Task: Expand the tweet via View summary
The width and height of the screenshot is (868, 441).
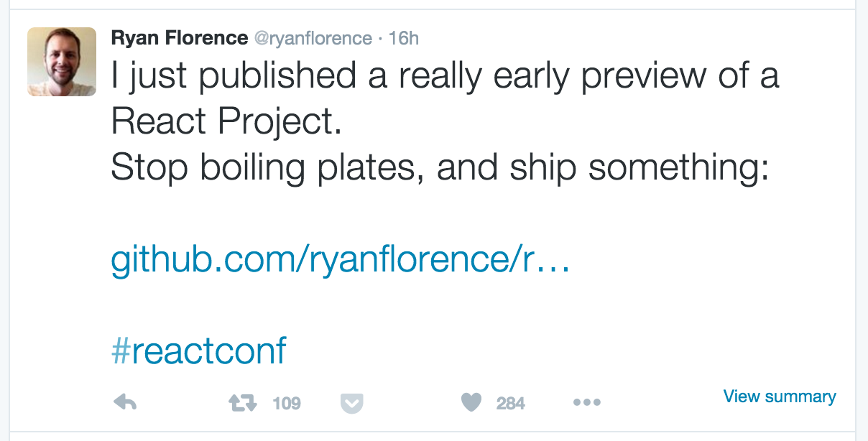Action: pyautogui.click(x=780, y=396)
